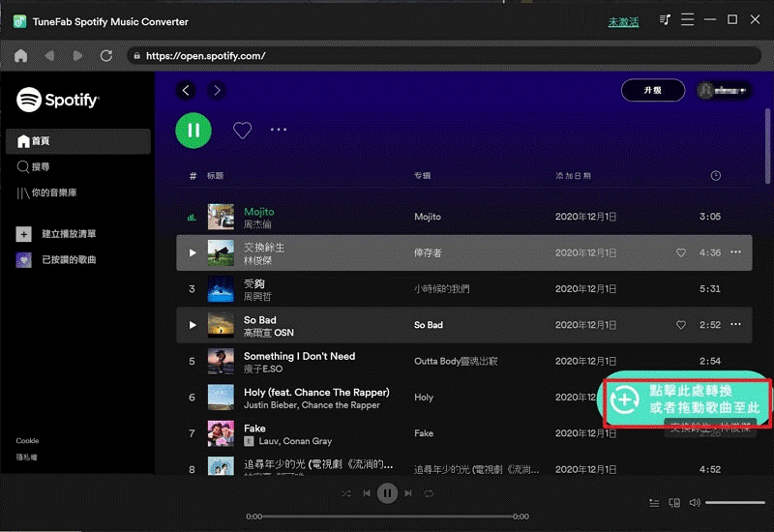Click 周杰倫 artist under Mojito
Viewport: 774px width, 532px height.
[257, 224]
